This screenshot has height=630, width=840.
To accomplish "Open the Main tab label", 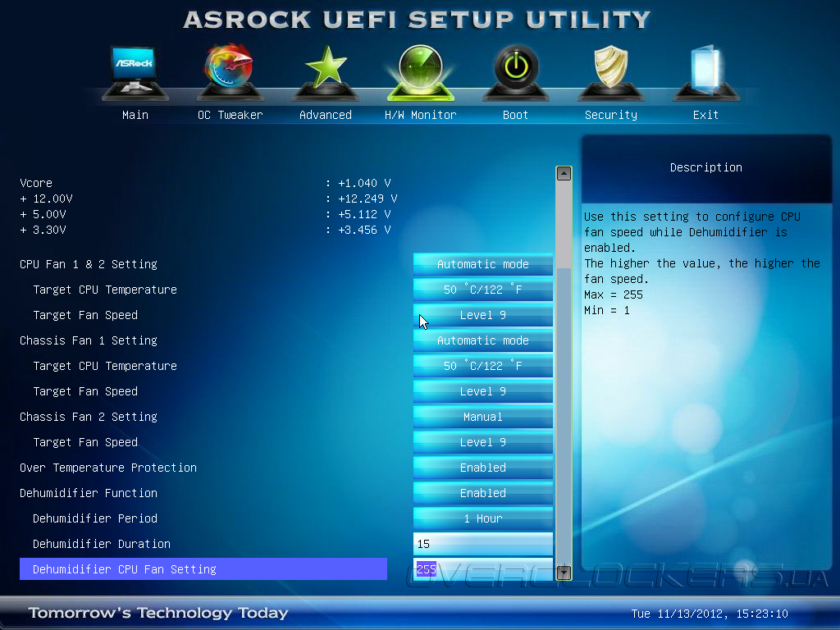I will [135, 115].
